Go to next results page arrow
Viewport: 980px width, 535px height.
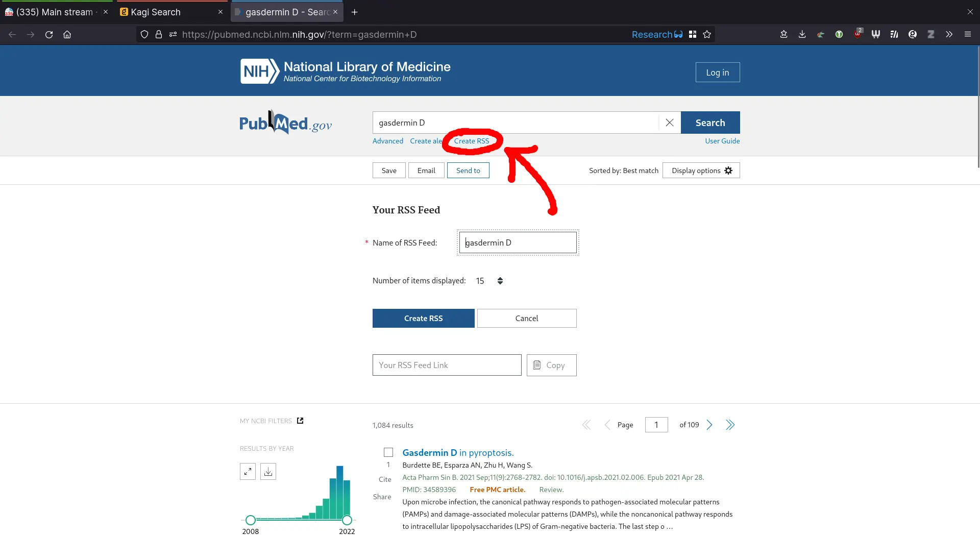click(709, 425)
